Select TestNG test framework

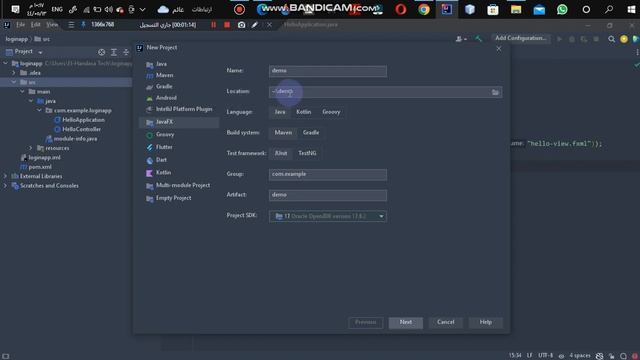pos(307,153)
